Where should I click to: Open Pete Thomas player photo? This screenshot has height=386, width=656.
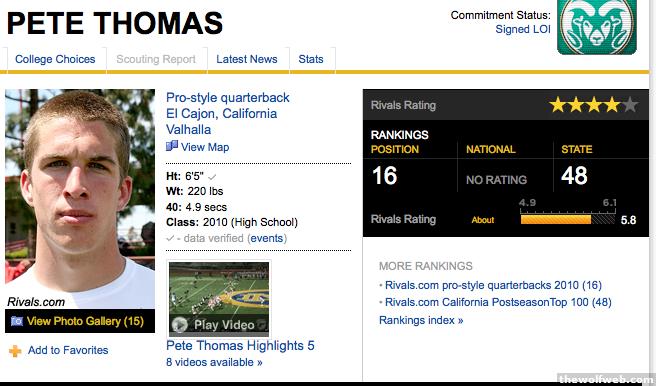point(80,199)
